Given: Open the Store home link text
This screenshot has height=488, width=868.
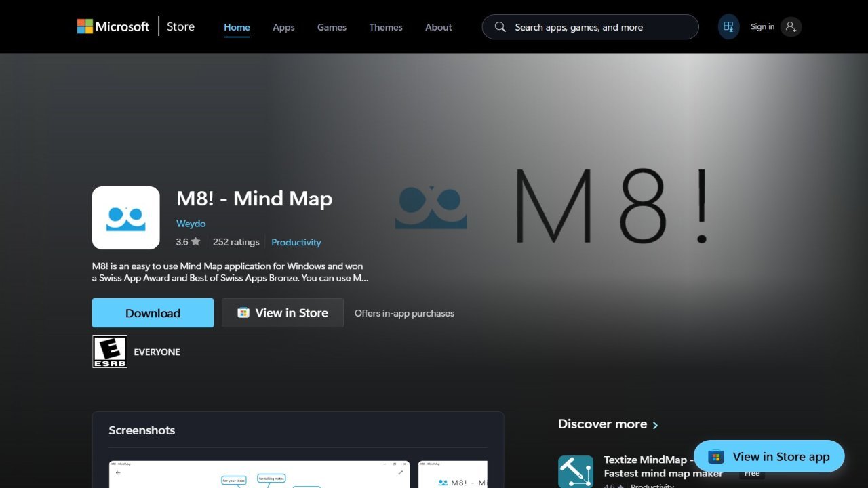Looking at the screenshot, I should pyautogui.click(x=180, y=26).
